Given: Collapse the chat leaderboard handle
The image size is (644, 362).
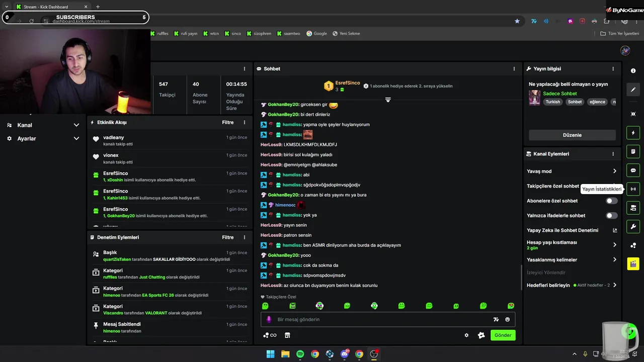Looking at the screenshot, I should coord(388,100).
